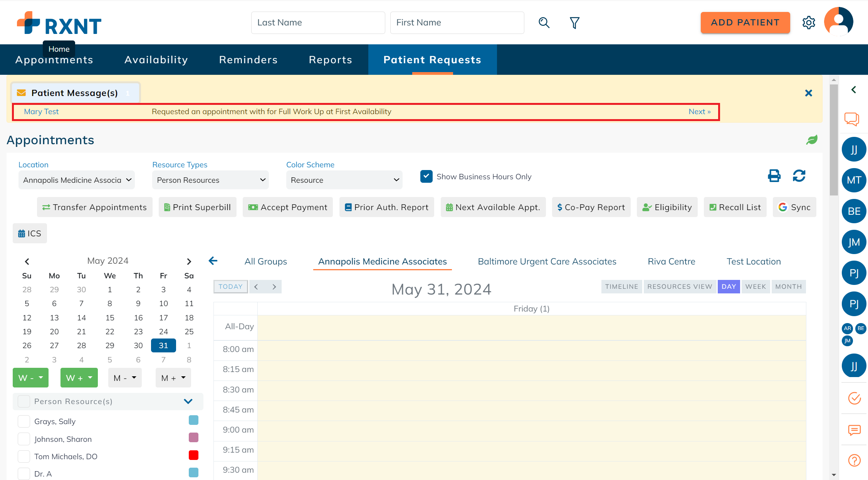868x480 pixels.
Task: Open the W - week dropdown
Action: point(31,378)
